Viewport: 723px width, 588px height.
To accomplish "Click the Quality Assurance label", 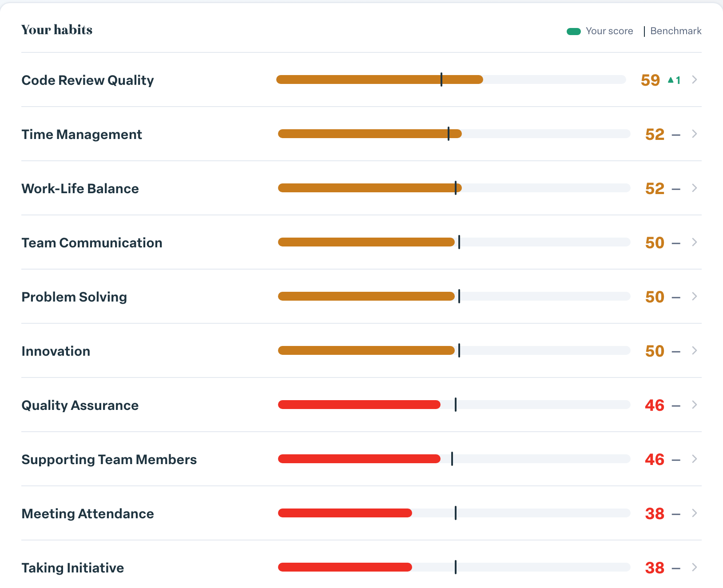I will point(80,405).
